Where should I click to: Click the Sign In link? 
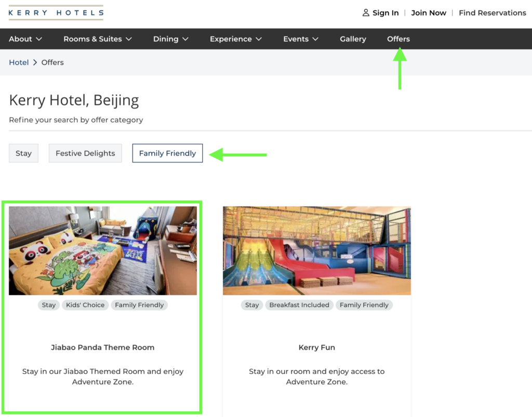pyautogui.click(x=385, y=13)
